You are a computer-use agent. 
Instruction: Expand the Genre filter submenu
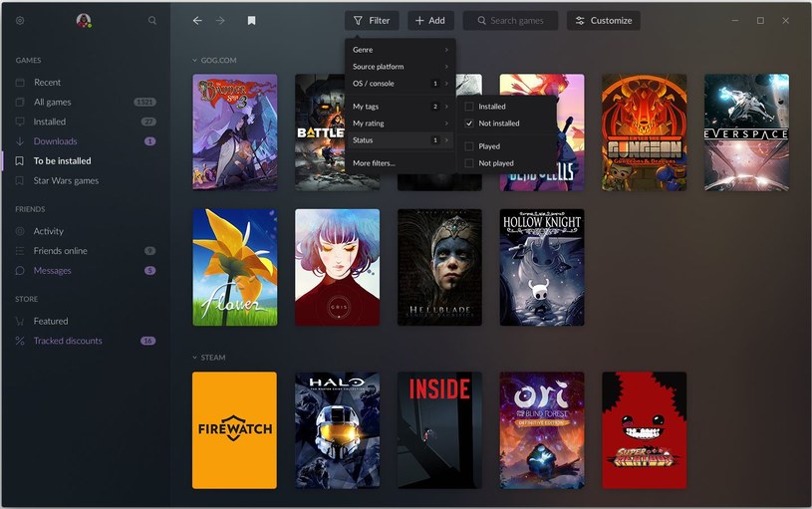[x=401, y=50]
